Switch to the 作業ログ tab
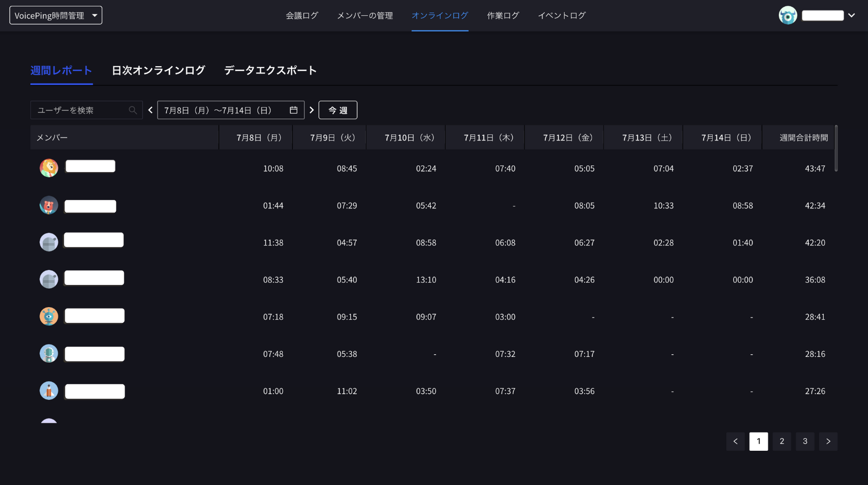 (503, 16)
